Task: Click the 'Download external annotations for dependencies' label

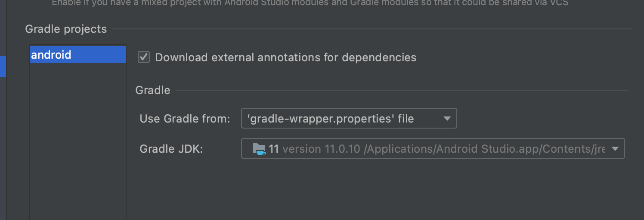Action: click(x=285, y=57)
